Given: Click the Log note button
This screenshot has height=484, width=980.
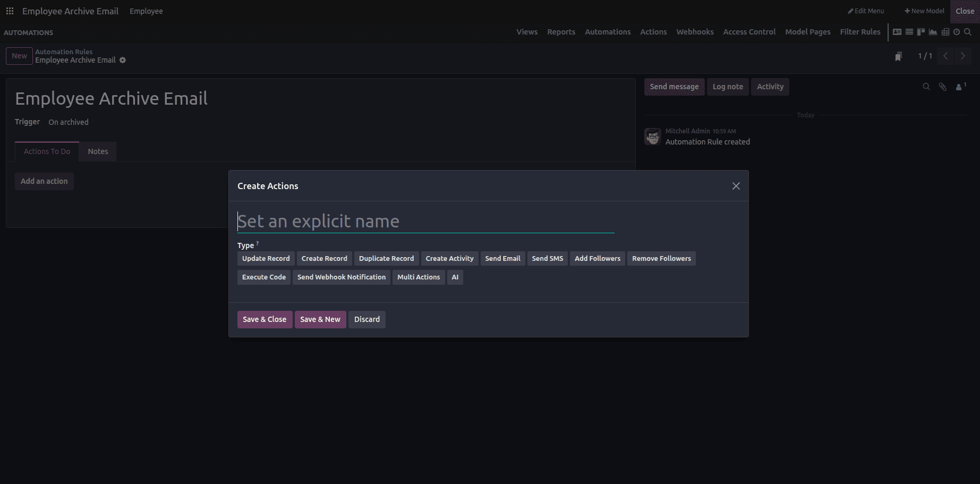Looking at the screenshot, I should pyautogui.click(x=728, y=87).
